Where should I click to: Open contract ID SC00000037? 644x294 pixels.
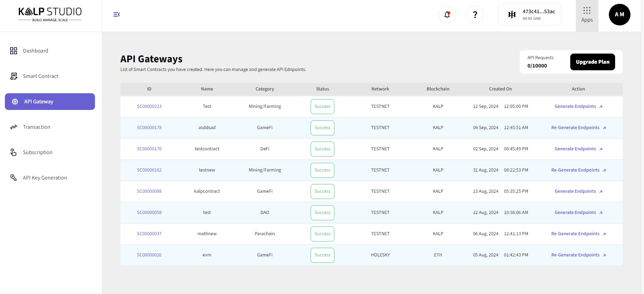coord(149,234)
